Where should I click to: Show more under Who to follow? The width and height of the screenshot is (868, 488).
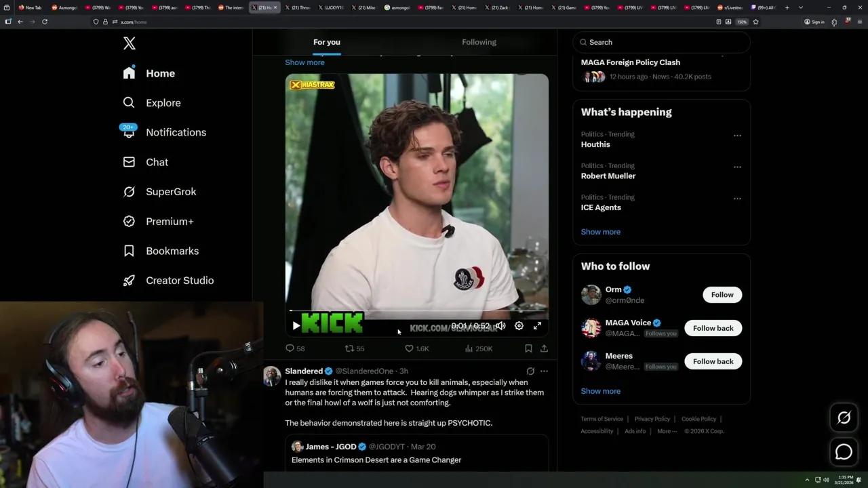(601, 391)
